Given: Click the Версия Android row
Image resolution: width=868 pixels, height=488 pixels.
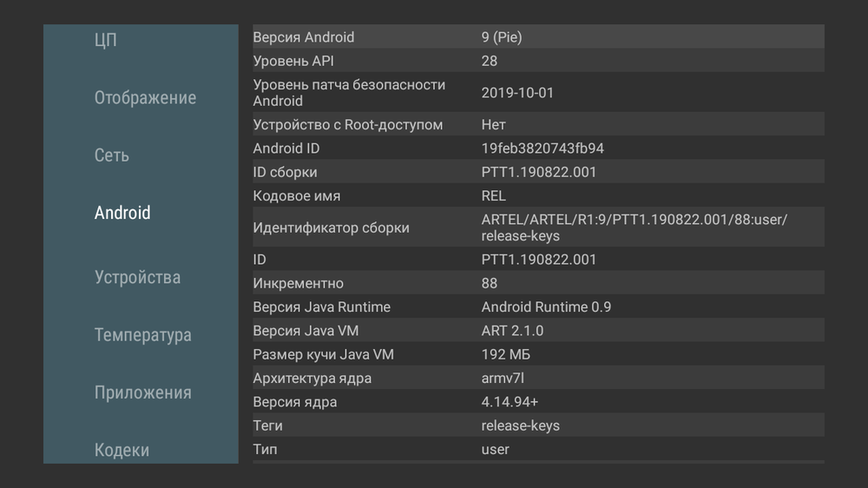Looking at the screenshot, I should coord(538,37).
